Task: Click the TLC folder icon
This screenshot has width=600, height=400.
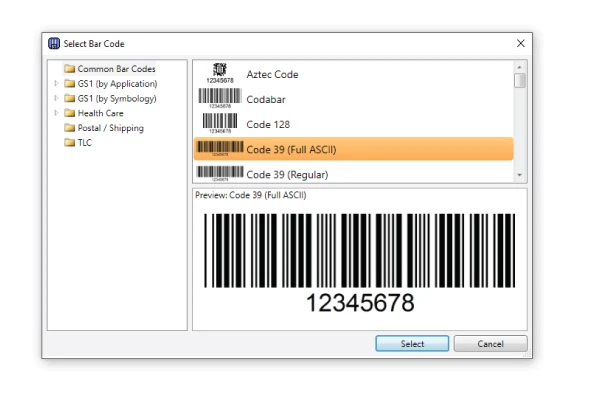Action: click(x=70, y=143)
